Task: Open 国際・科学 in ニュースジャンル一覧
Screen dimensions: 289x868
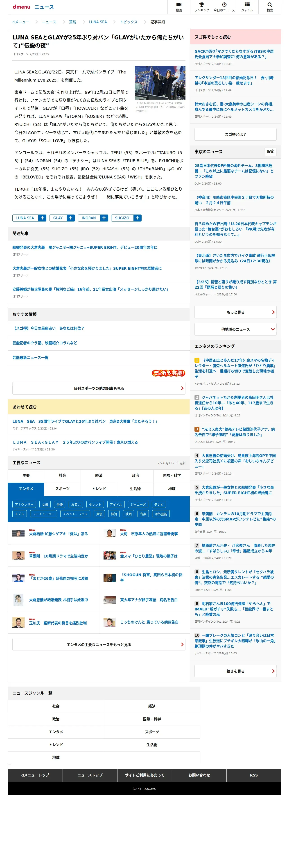Action: 152,719
